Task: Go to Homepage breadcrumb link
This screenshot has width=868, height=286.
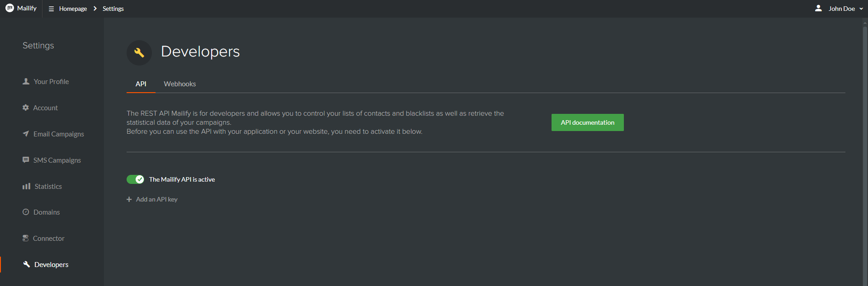Action: pos(73,9)
